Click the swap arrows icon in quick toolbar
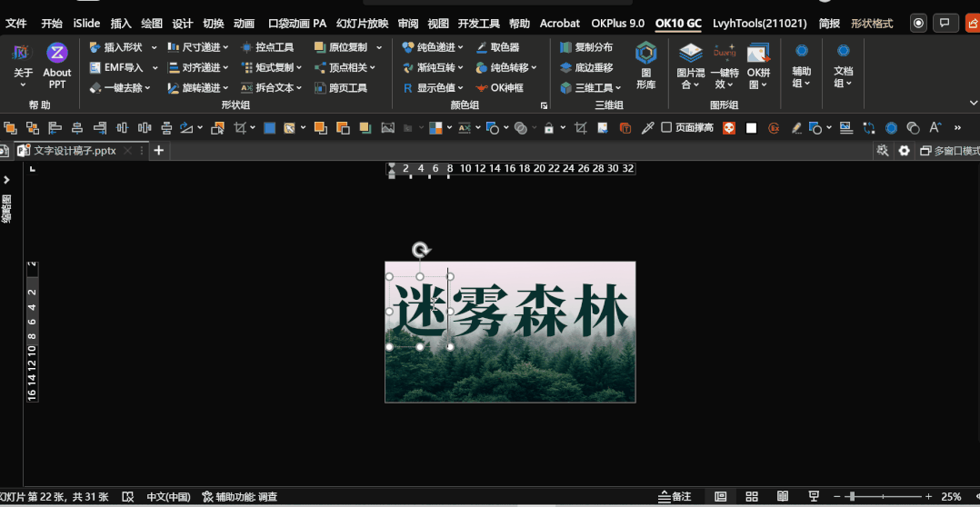The width and height of the screenshot is (980, 507). click(869, 128)
